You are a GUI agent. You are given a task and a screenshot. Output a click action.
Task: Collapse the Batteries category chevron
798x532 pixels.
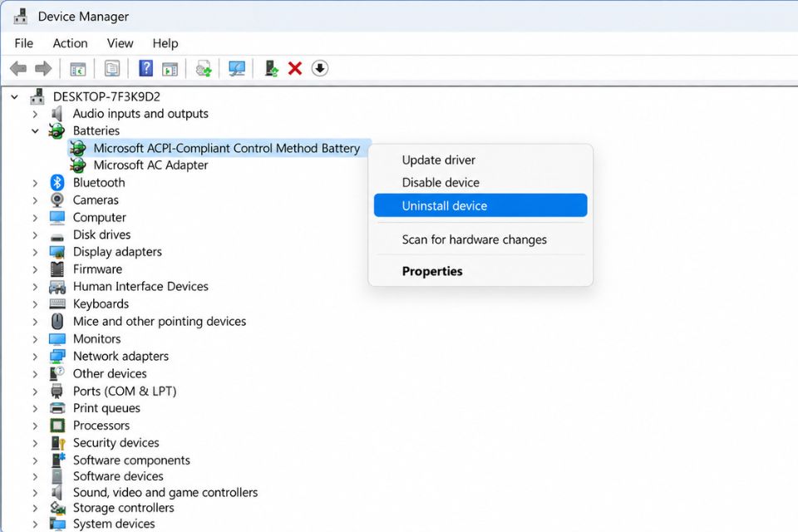pos(35,131)
